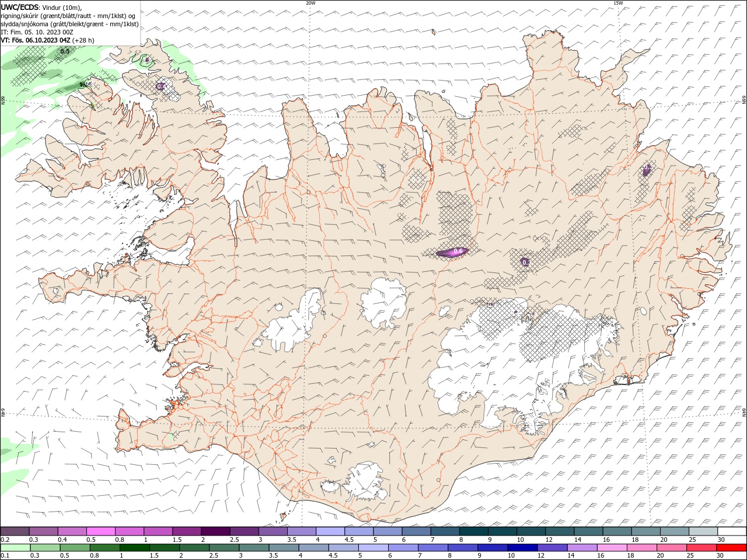Select the light pink 16 mm rain swatch
747x560 pixels.
click(x=612, y=548)
